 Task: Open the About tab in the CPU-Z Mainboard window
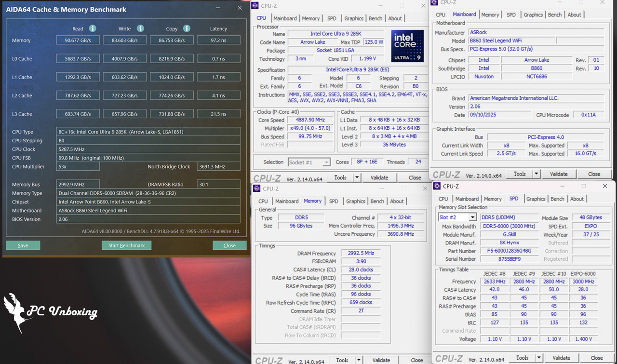coord(574,15)
